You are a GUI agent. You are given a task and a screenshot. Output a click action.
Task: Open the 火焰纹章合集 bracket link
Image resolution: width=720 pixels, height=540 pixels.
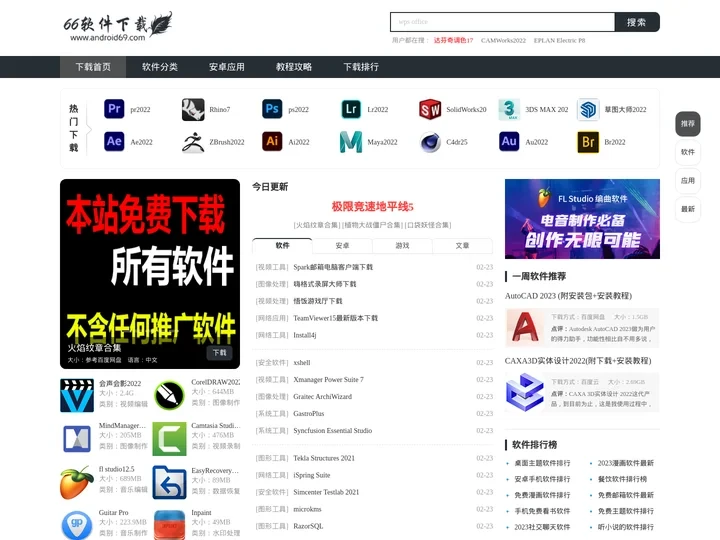[x=317, y=225]
